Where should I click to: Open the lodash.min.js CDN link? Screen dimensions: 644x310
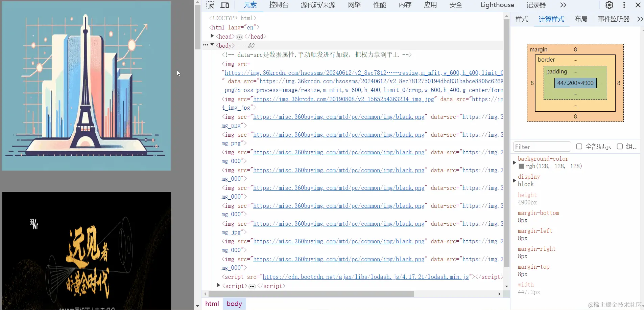point(366,276)
